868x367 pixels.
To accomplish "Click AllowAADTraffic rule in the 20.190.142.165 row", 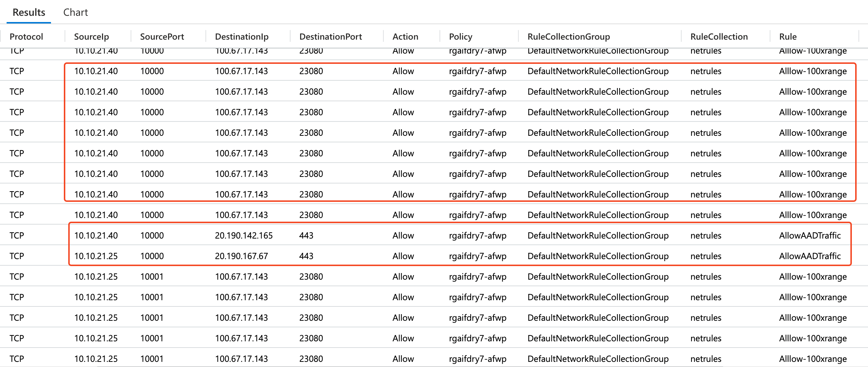I will [x=810, y=236].
